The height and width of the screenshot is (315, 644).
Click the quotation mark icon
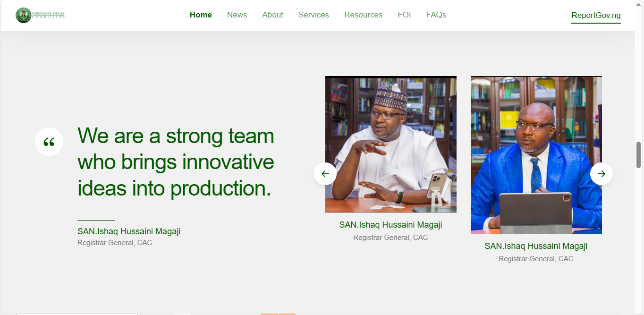[49, 142]
